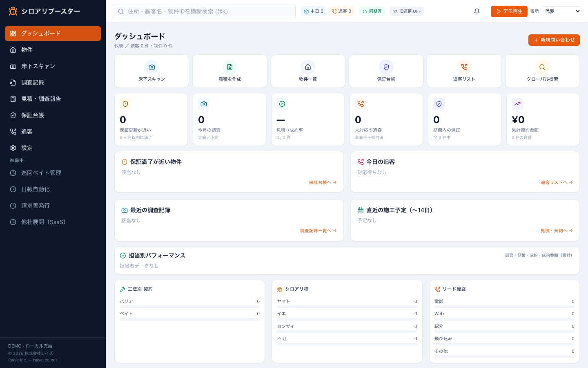Screen dimensions: 588x368
Task: Select 日報自動化 in the sidebar
Action: 53,189
